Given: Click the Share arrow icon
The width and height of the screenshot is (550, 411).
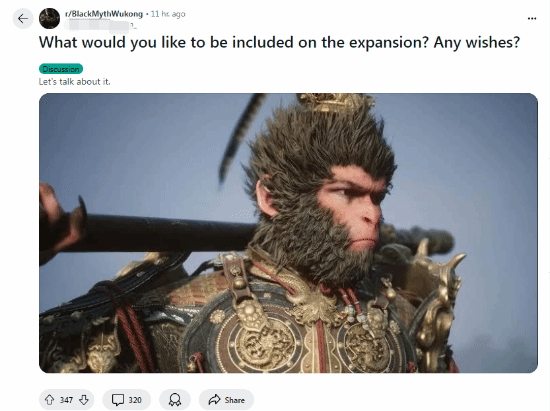Looking at the screenshot, I should click(x=214, y=400).
